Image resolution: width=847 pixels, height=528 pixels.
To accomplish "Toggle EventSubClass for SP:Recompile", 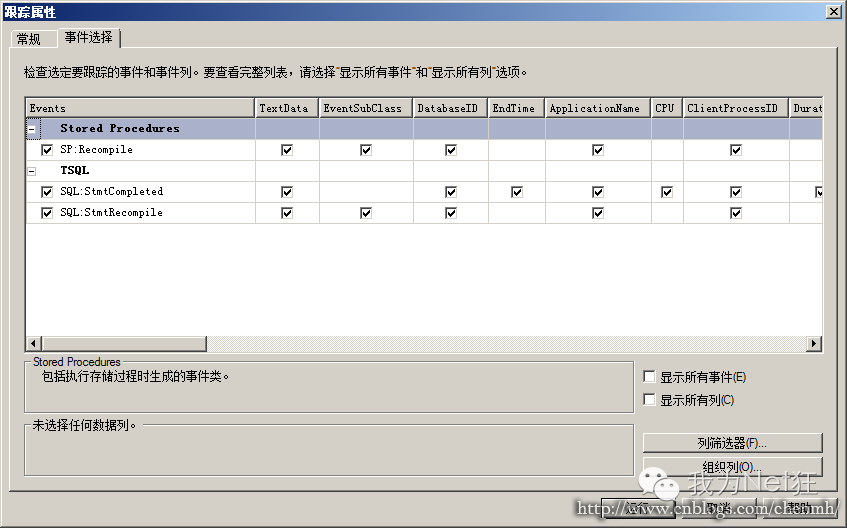I will (x=366, y=150).
